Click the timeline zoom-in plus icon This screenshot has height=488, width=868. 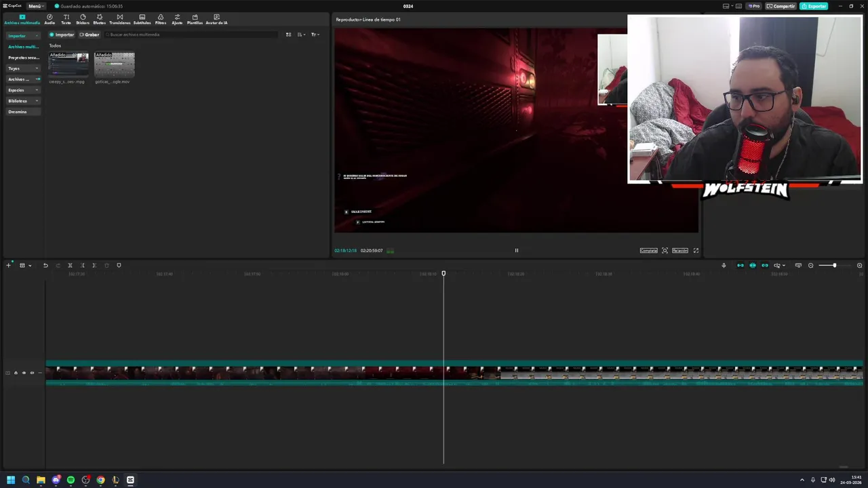(x=859, y=265)
